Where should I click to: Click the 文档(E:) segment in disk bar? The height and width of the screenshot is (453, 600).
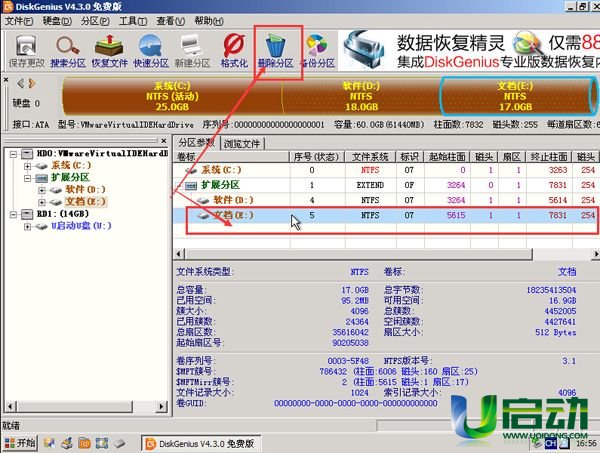tap(516, 96)
